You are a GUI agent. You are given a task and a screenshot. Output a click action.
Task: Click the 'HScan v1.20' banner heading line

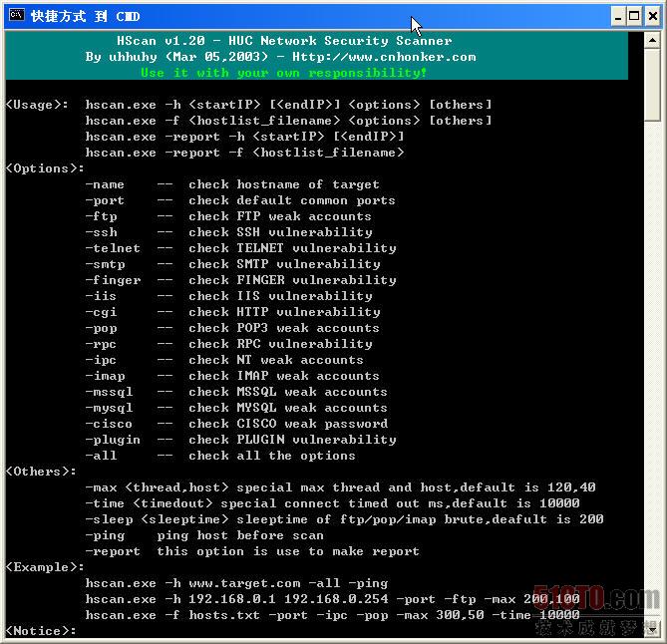pyautogui.click(x=284, y=41)
